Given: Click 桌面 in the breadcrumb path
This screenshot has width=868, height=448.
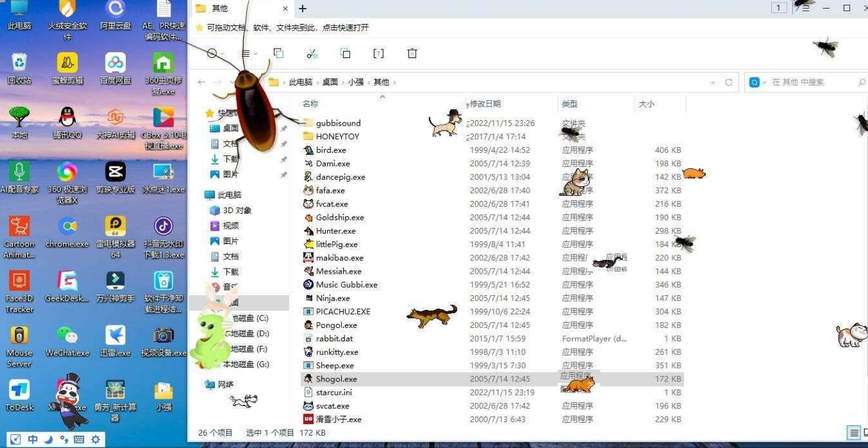Looking at the screenshot, I should point(330,82).
